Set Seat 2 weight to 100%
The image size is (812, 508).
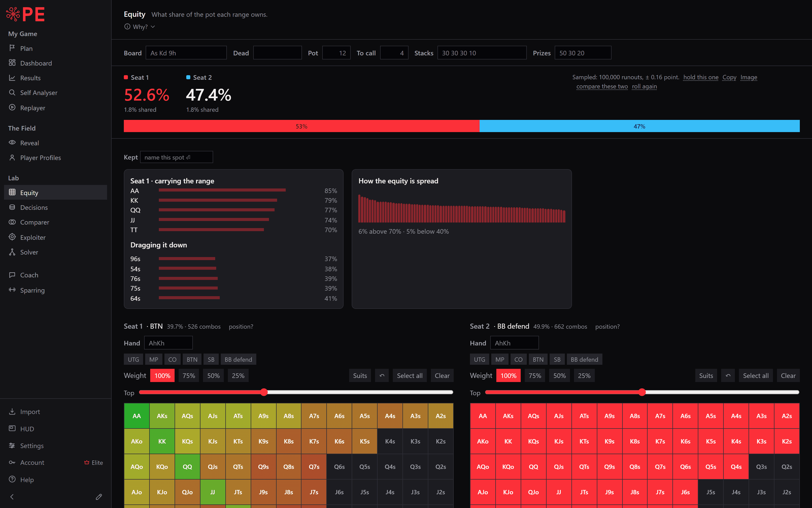[508, 376]
